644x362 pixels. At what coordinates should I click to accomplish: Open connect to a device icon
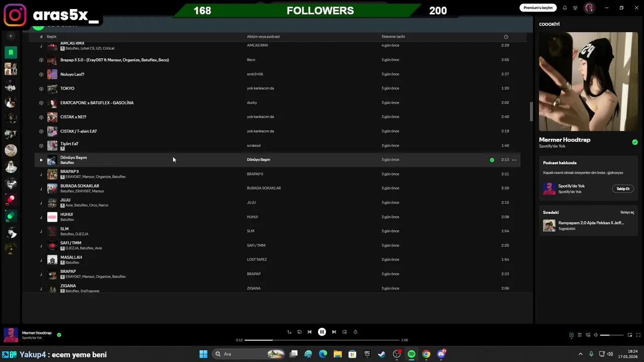point(588,335)
